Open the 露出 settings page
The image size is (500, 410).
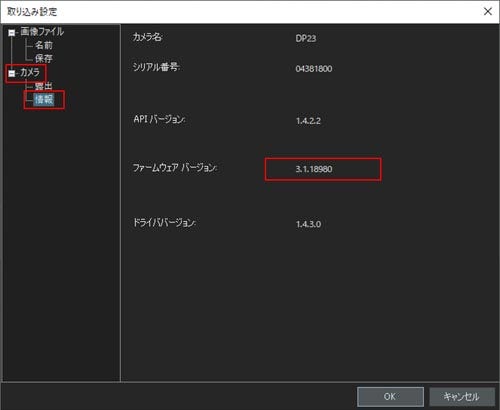[x=44, y=86]
